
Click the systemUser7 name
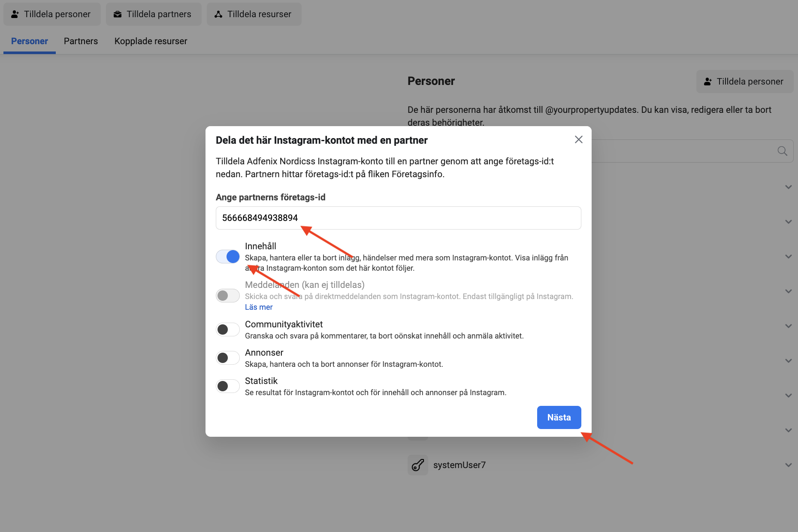pos(459,465)
